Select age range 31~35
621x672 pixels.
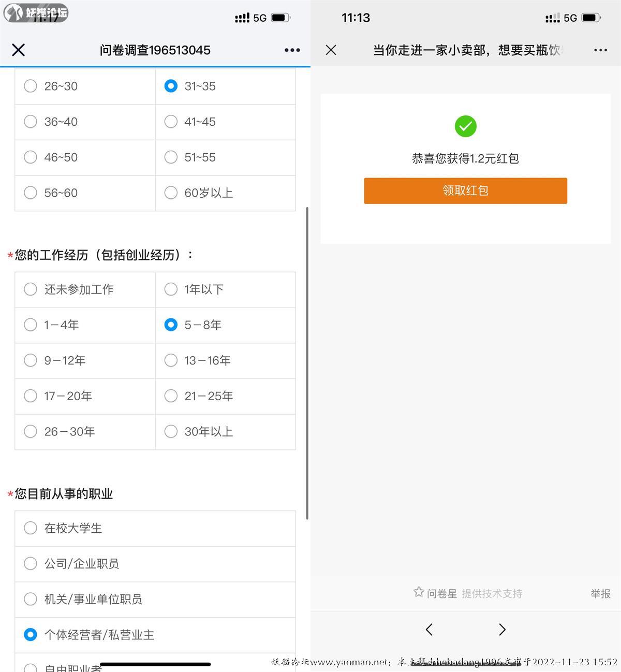pyautogui.click(x=226, y=86)
